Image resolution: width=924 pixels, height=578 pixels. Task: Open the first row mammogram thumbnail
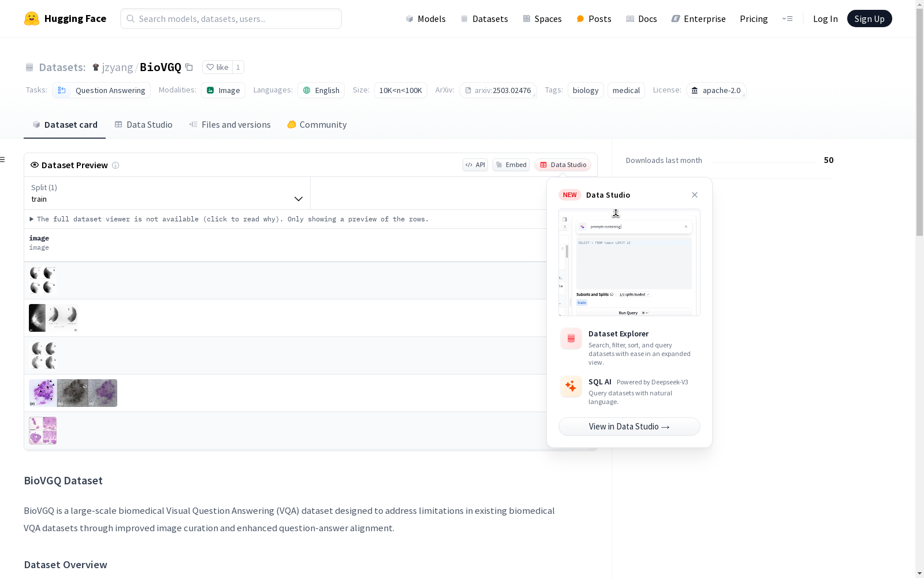point(43,280)
